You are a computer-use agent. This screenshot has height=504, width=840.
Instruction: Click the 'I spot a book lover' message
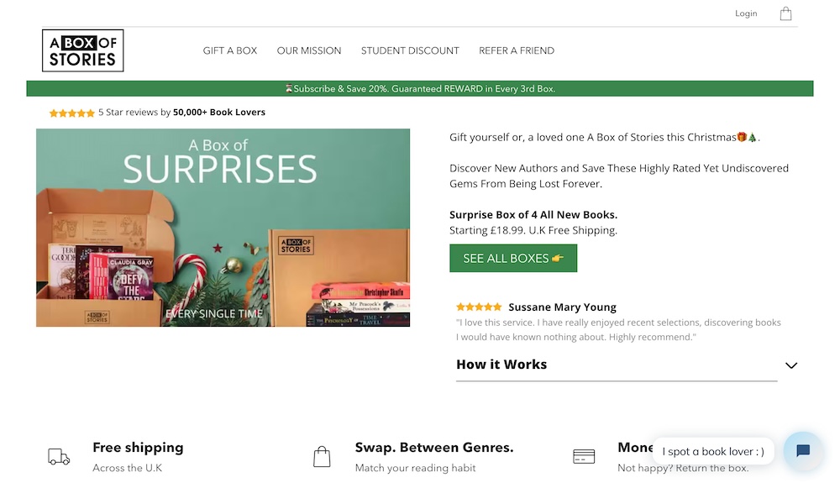tap(713, 451)
